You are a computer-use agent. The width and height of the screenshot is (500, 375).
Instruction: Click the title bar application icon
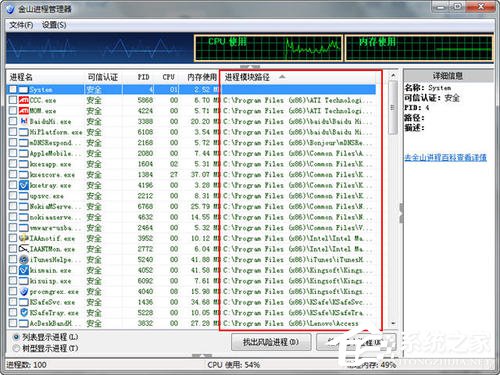pyautogui.click(x=10, y=9)
